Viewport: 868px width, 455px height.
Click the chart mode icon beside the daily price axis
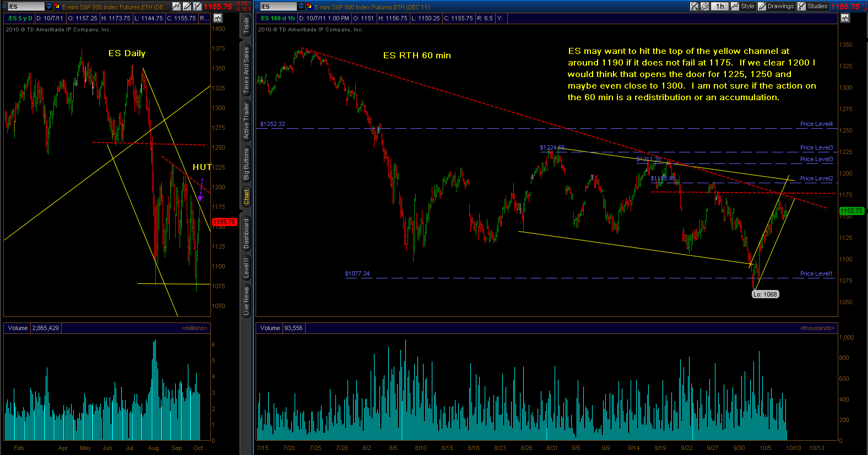(x=218, y=18)
